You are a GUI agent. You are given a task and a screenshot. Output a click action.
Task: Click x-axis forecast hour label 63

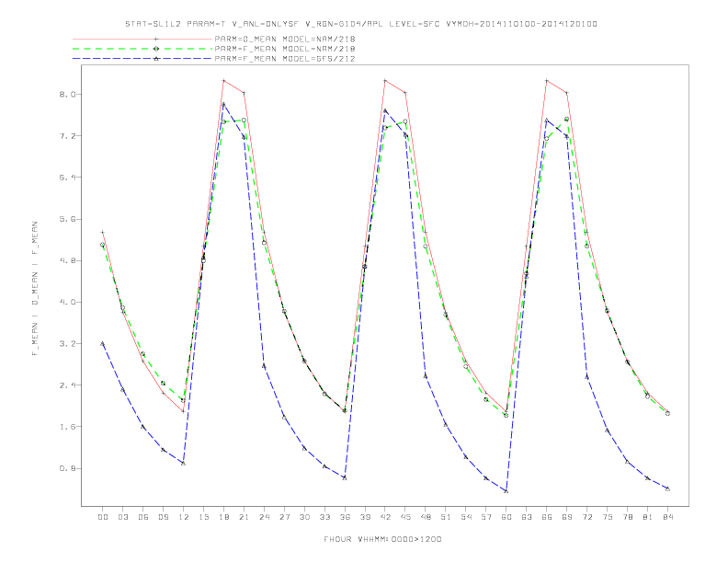pos(527,517)
